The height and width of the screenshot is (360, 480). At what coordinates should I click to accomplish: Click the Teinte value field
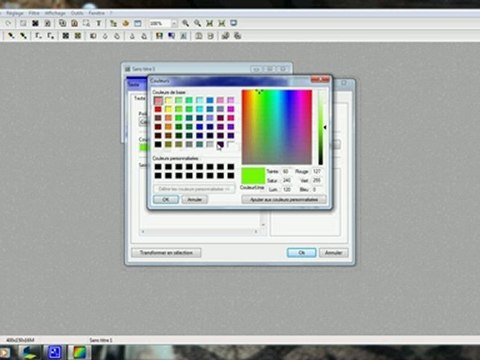click(286, 171)
